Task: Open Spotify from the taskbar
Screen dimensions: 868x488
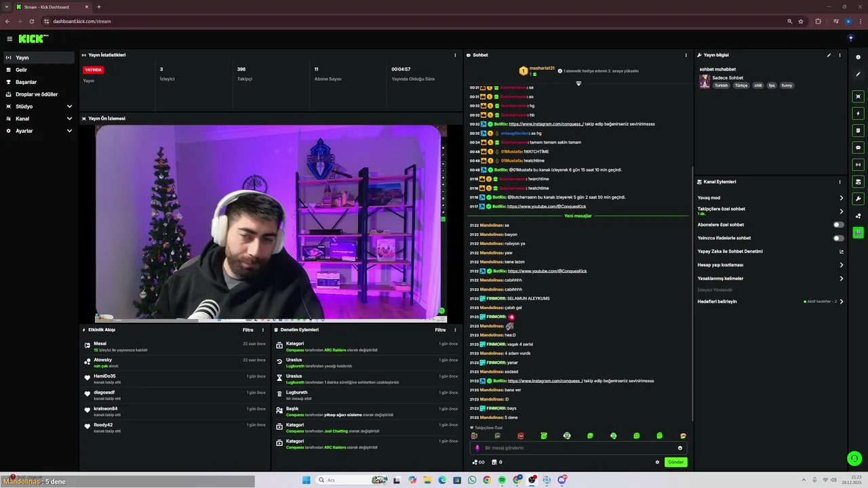Action: tap(502, 480)
